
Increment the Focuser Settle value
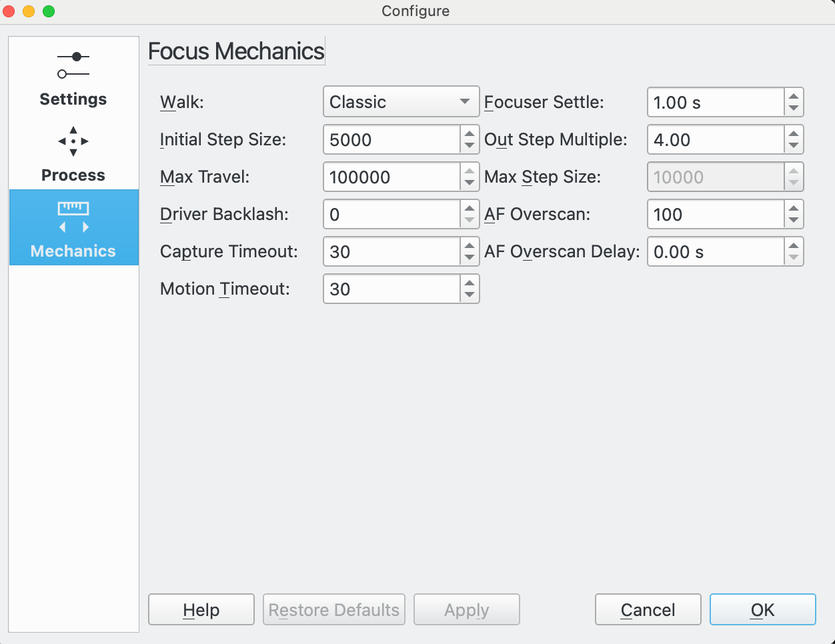click(x=794, y=98)
